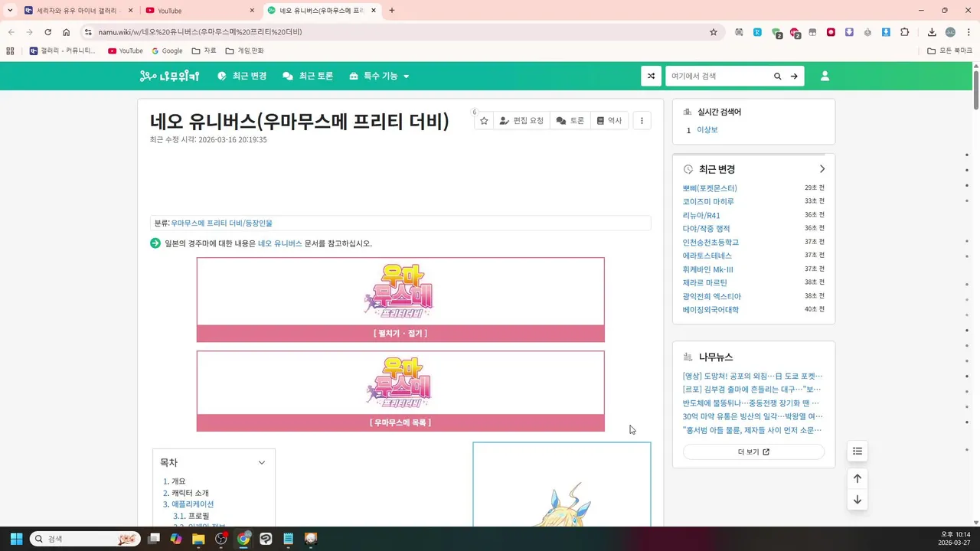
Task: Open the Chrome three-dot menu
Action: [x=969, y=32]
